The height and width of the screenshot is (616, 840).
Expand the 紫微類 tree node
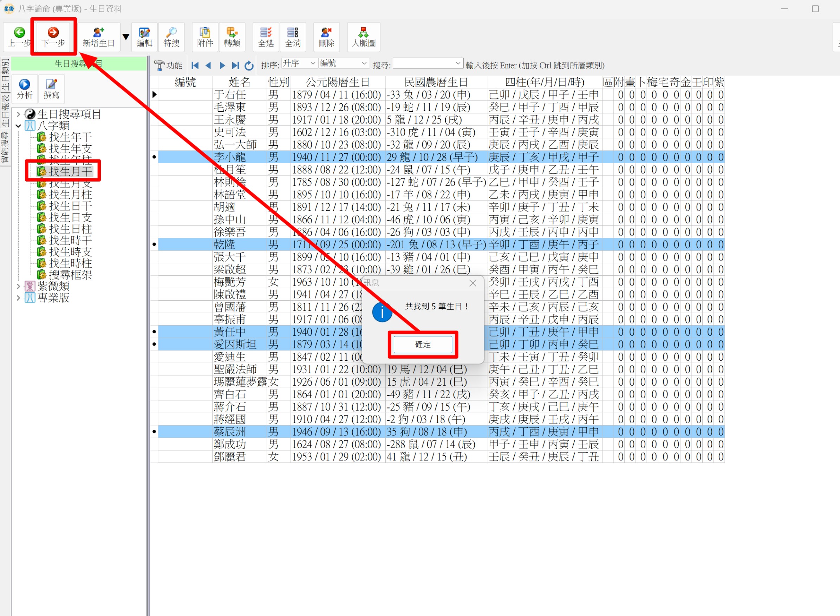(x=18, y=286)
